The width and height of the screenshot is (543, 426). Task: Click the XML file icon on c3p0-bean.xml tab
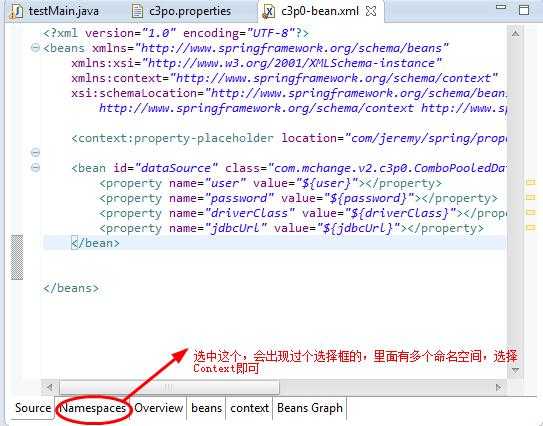268,12
